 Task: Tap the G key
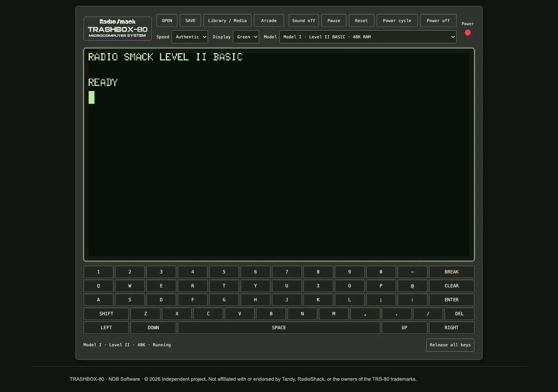[x=224, y=300]
